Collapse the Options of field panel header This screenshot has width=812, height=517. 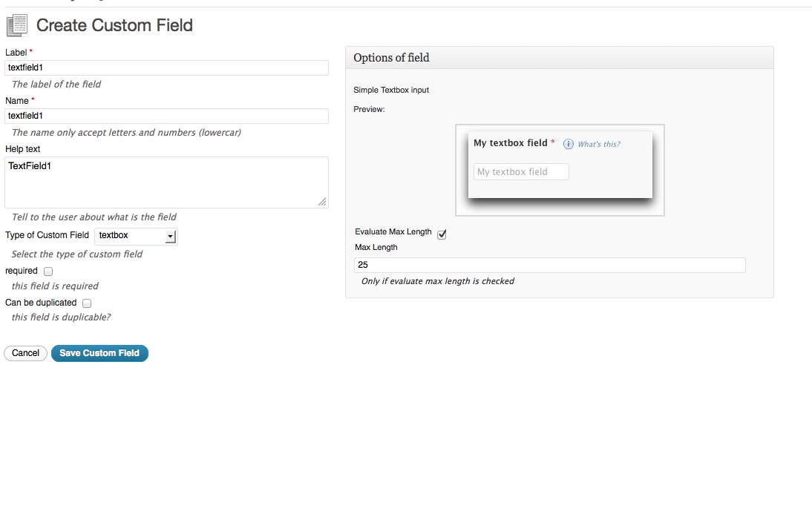click(559, 58)
